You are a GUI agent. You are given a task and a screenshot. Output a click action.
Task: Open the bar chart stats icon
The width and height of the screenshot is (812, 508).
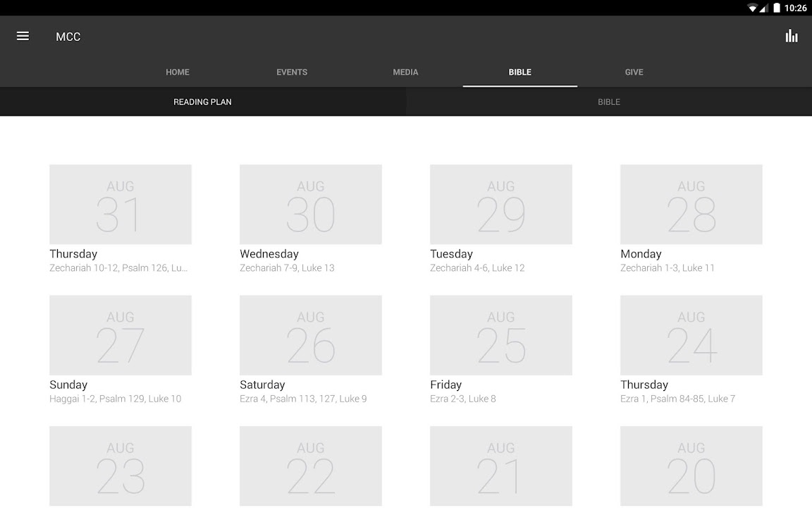point(792,36)
